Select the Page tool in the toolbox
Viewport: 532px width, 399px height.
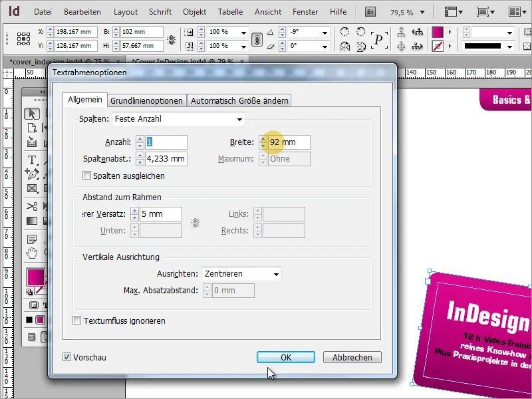pyautogui.click(x=32, y=128)
